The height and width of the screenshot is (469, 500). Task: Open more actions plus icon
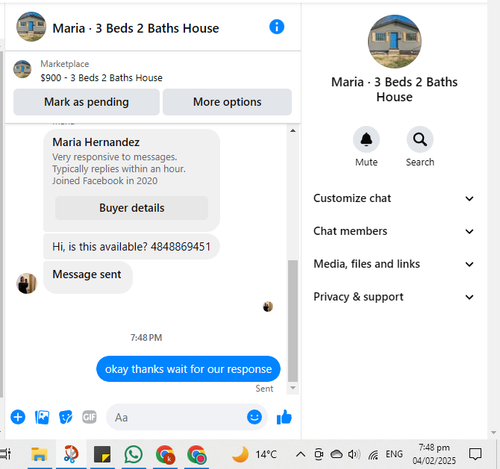tap(18, 417)
